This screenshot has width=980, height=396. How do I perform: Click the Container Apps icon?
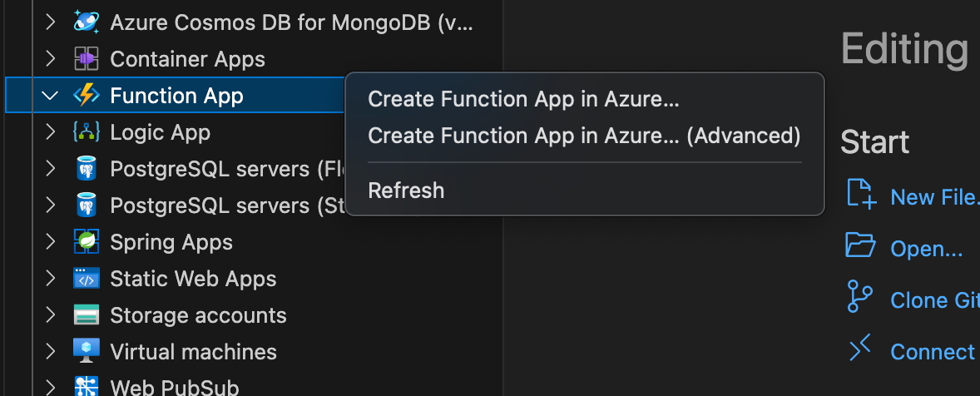(x=87, y=59)
